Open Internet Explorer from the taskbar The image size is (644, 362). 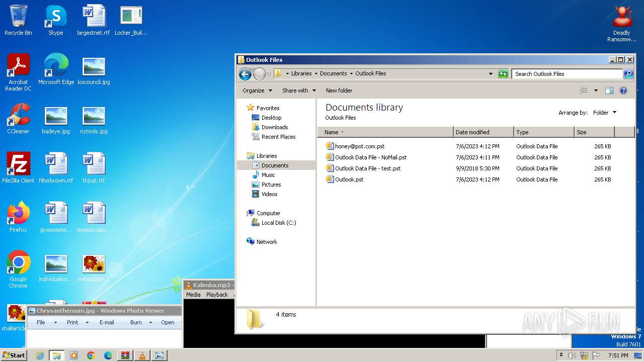coord(40,355)
